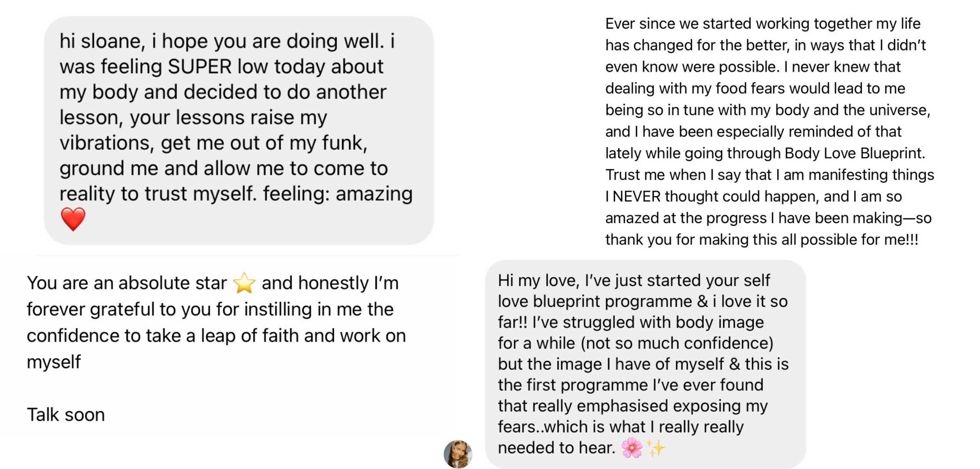980x469 pixels.
Task: Click the 'Talk soon' text
Action: [66, 415]
